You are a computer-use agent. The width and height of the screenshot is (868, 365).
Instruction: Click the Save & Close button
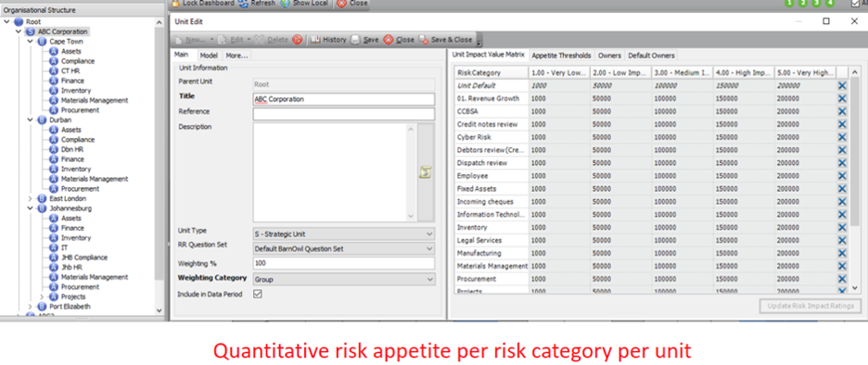click(x=446, y=40)
